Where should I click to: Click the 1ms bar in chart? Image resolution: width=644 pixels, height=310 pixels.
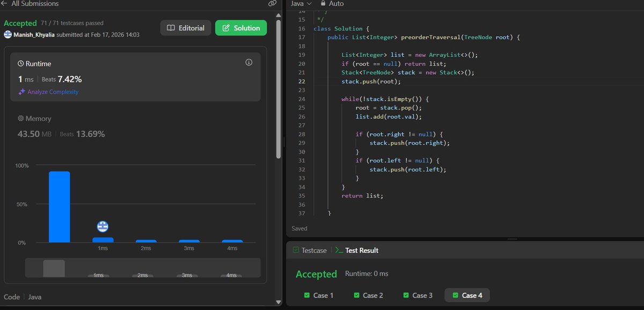[103, 240]
